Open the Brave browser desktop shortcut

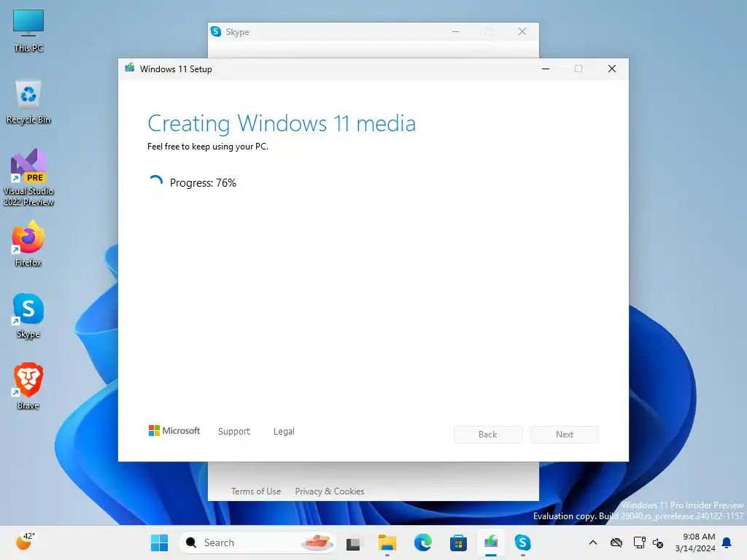click(28, 386)
